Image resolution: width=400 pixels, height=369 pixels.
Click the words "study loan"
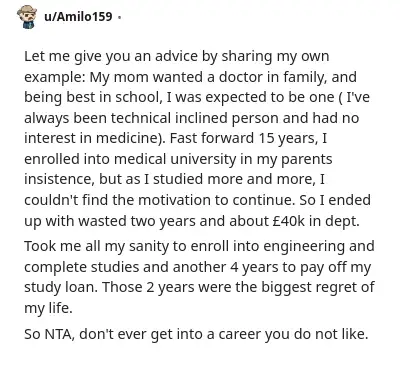[x=61, y=287]
